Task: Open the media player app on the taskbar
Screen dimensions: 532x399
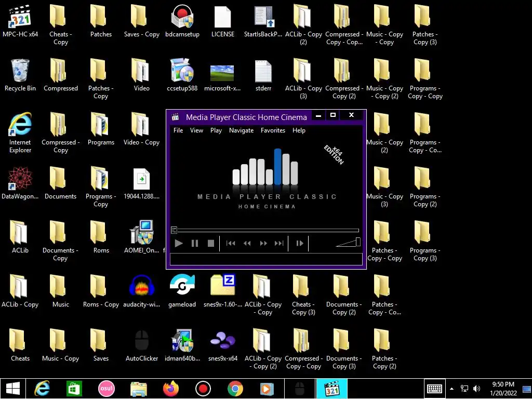Action: (267, 389)
